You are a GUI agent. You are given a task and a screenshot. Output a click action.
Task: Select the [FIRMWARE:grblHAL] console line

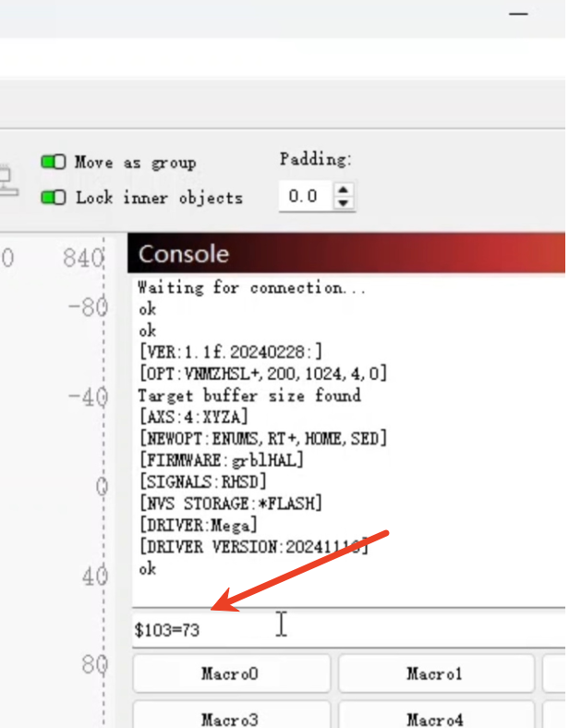coord(221,459)
